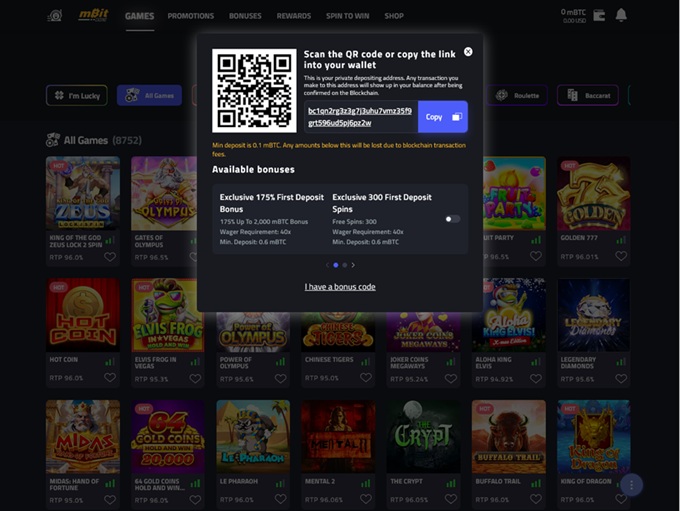Toggle the Exclusive 300 First Deposit Spins bonus

453,219
